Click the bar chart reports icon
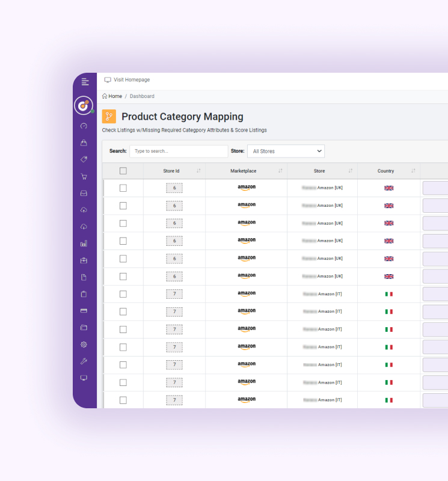Image resolution: width=448 pixels, height=481 pixels. point(84,244)
